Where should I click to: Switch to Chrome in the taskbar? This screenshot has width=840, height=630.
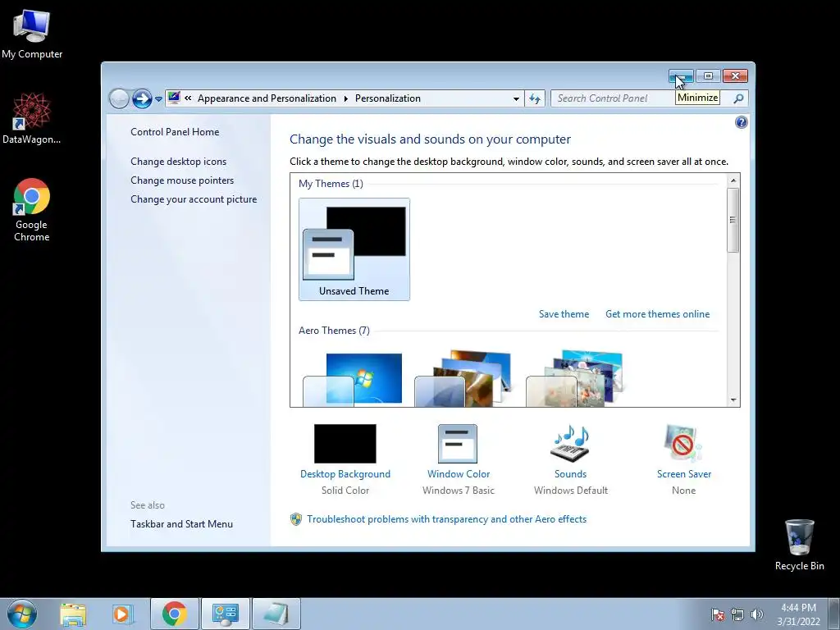click(x=175, y=614)
